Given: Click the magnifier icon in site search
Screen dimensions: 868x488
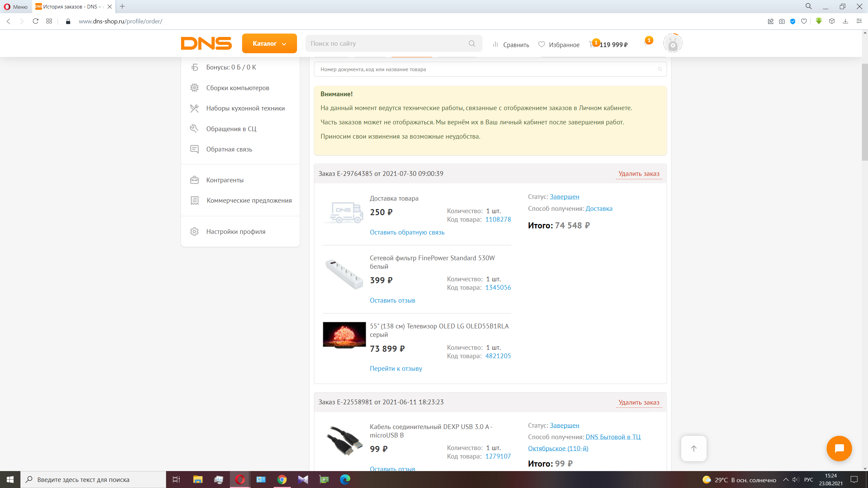Looking at the screenshot, I should click(x=472, y=43).
